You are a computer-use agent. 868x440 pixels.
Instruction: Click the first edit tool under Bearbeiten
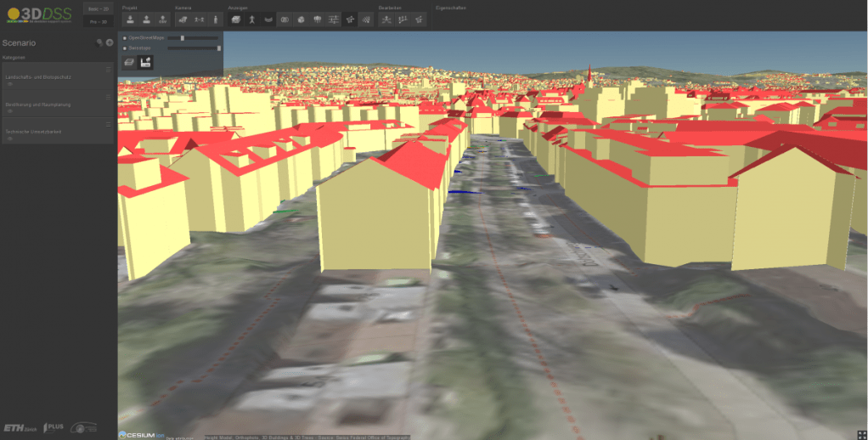point(386,20)
